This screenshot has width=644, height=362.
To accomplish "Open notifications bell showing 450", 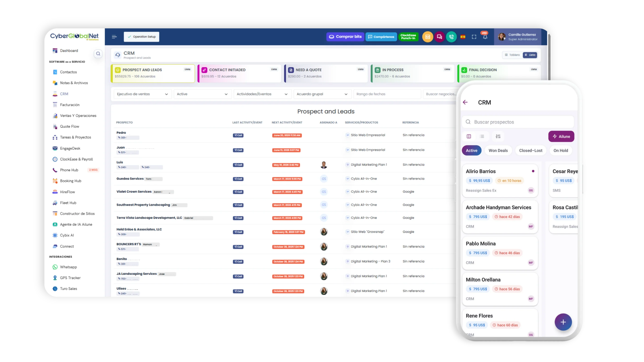I will coord(485,36).
